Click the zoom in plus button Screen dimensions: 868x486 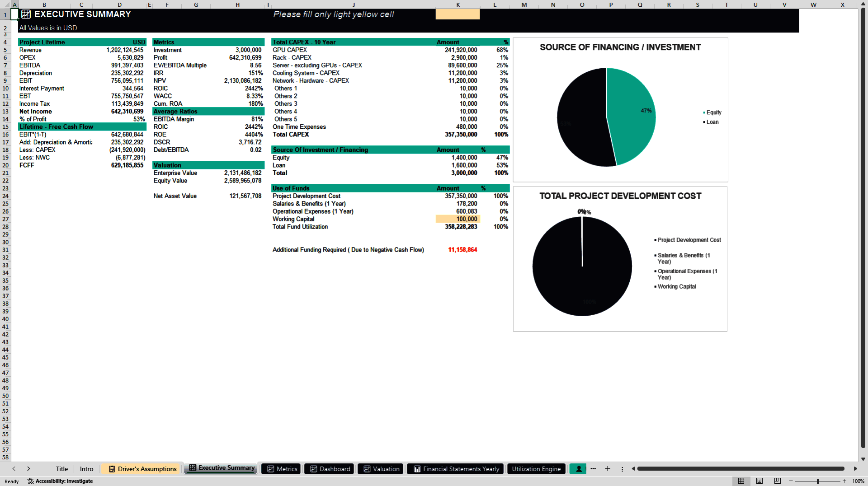tap(844, 481)
